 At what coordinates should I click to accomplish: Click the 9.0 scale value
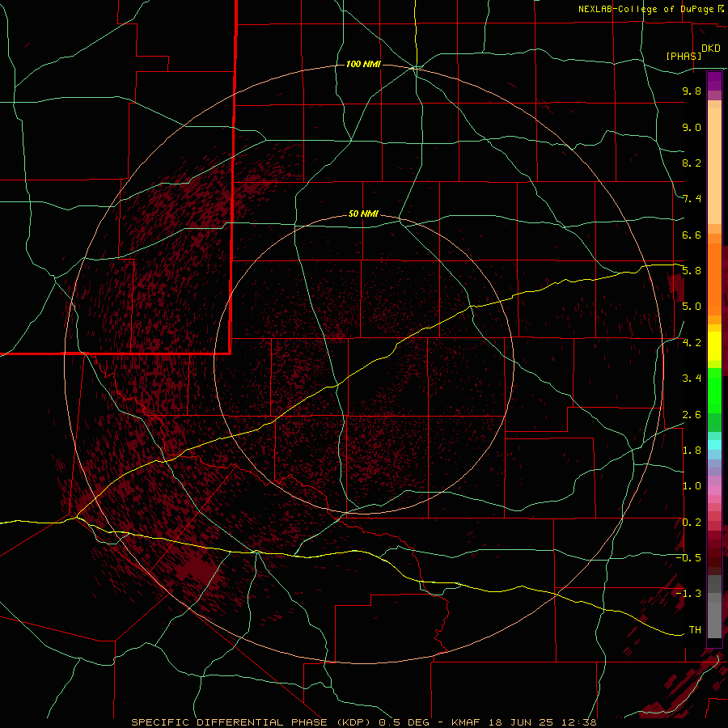[x=692, y=127]
